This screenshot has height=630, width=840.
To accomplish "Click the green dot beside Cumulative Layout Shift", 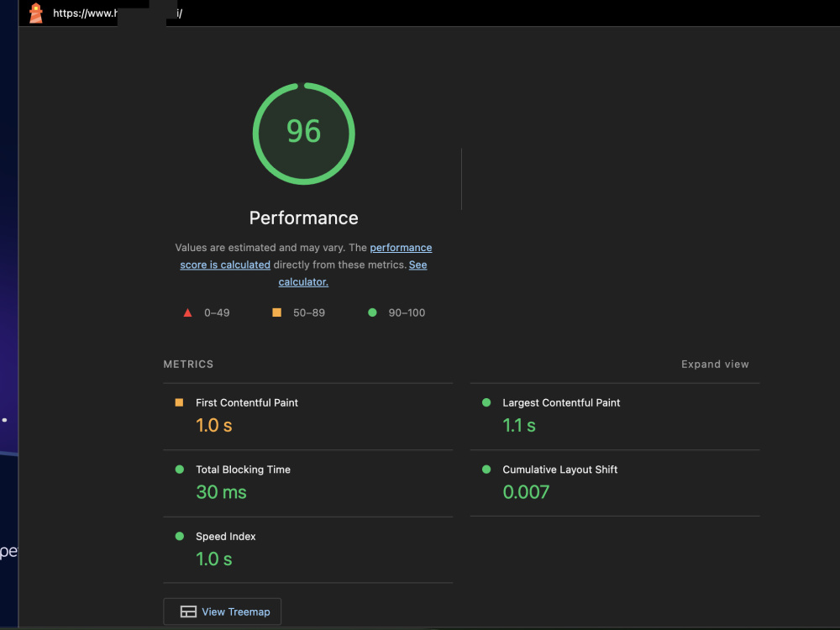I will (x=486, y=470).
